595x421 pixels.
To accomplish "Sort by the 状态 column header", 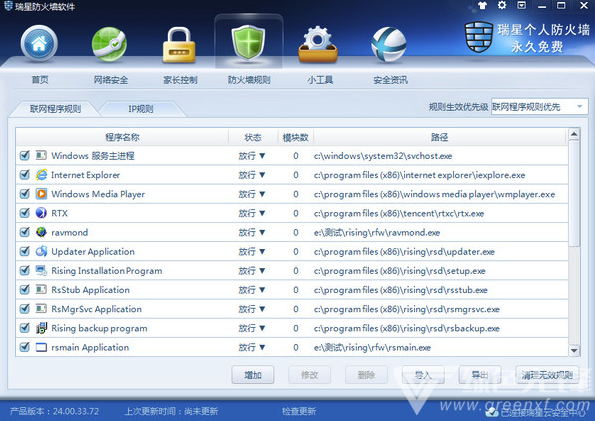I will [253, 137].
